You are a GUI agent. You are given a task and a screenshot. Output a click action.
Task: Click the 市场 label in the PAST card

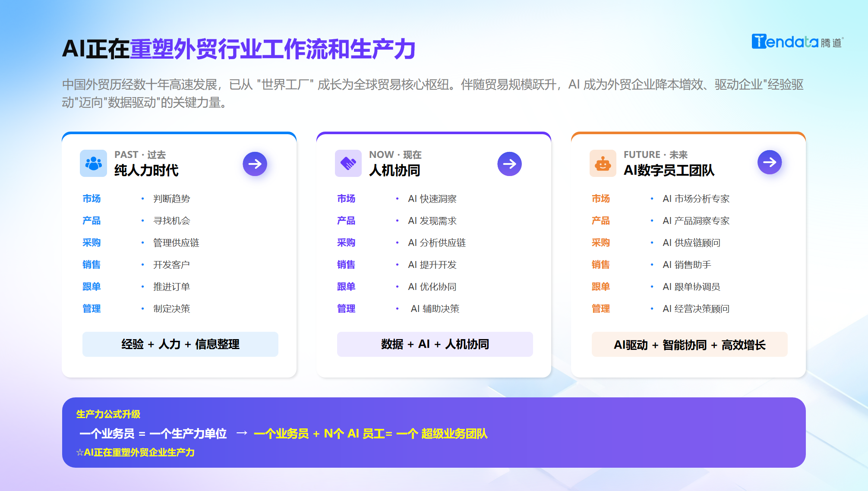click(92, 198)
